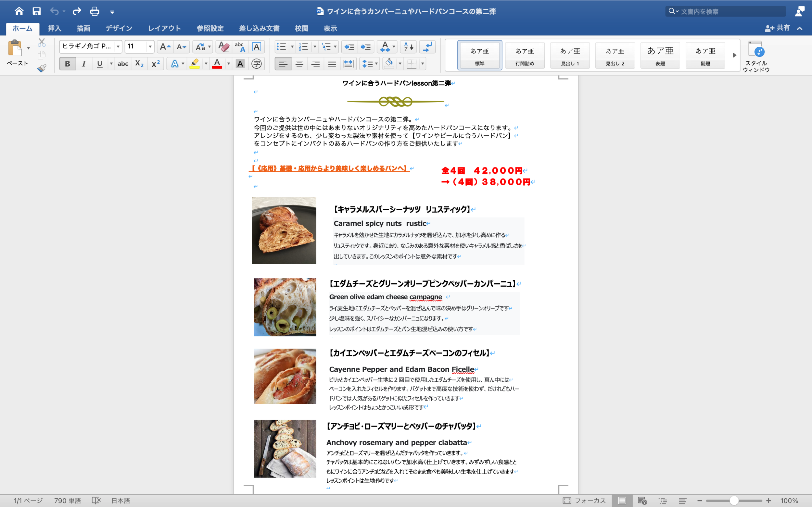Click the フォーカス mode button
The width and height of the screenshot is (812, 507).
click(584, 500)
